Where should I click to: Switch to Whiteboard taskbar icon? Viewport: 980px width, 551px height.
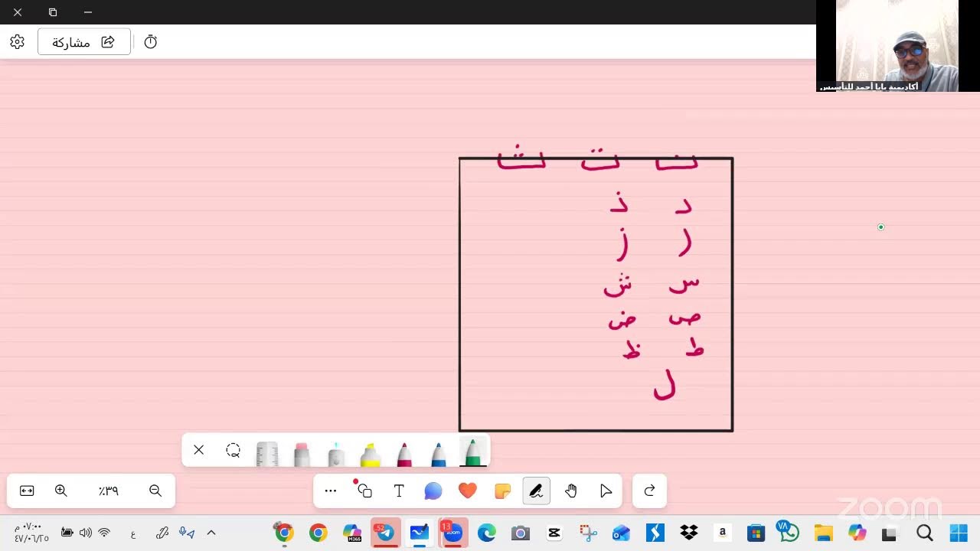pyautogui.click(x=420, y=533)
